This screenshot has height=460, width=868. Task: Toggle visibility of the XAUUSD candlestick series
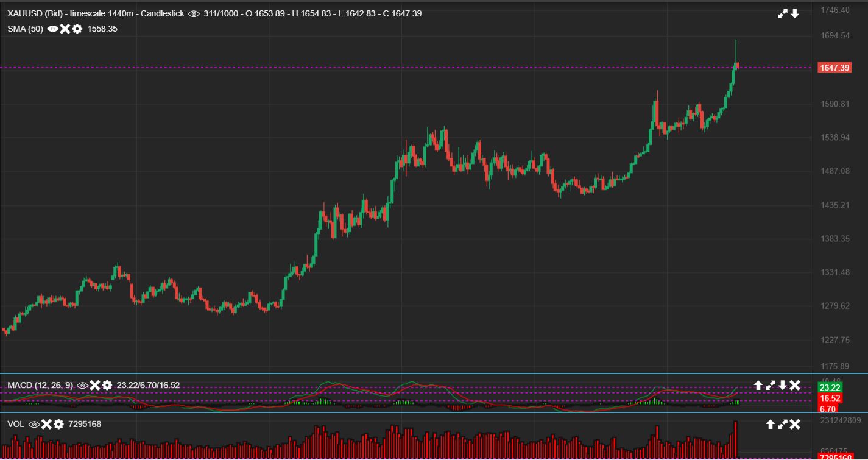tap(194, 13)
